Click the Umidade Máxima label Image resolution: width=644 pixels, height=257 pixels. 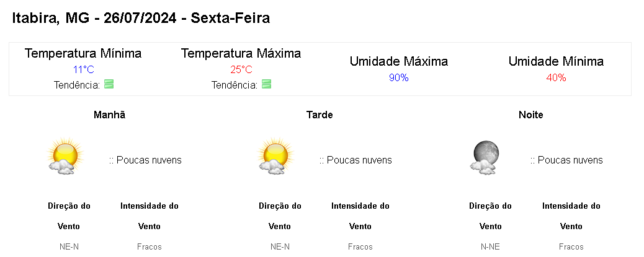[398, 61]
